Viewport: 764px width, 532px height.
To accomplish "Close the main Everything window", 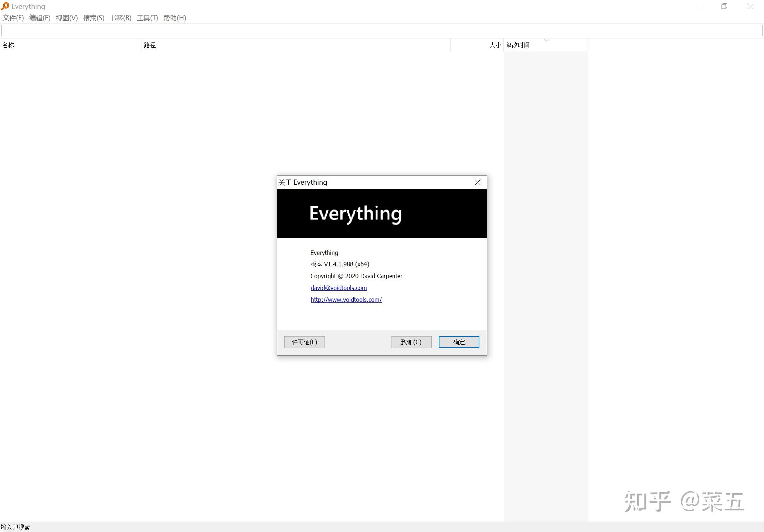I will point(750,6).
